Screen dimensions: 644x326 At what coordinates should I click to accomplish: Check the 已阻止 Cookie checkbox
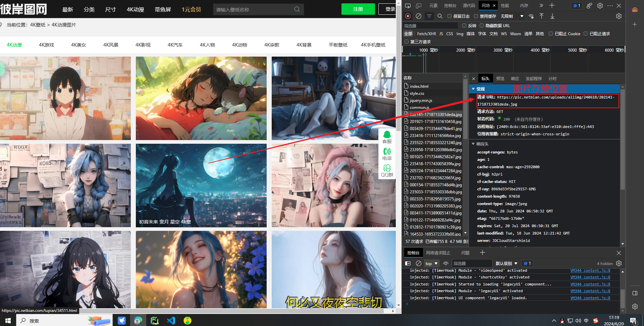[551, 34]
